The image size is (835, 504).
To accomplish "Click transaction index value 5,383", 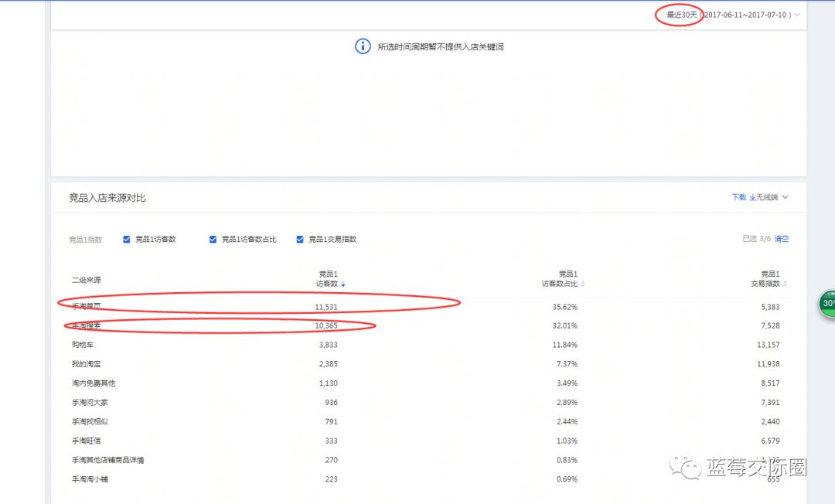I will (x=770, y=307).
